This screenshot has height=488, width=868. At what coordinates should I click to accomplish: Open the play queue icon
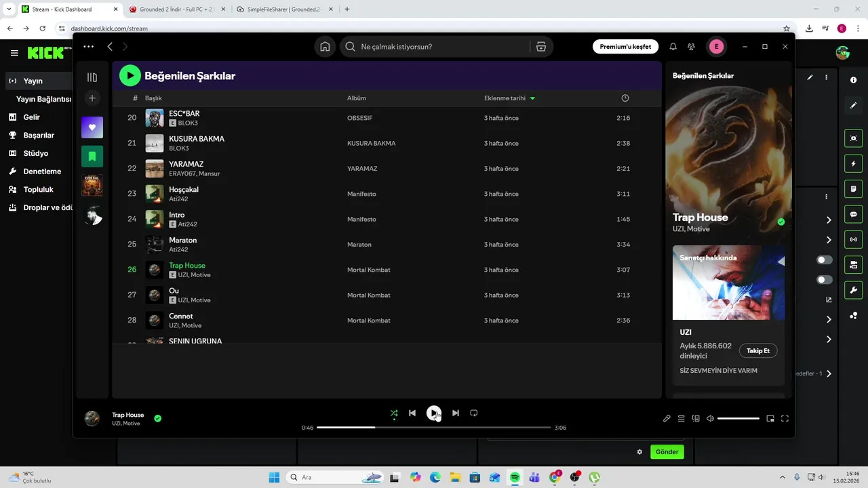[x=682, y=418]
